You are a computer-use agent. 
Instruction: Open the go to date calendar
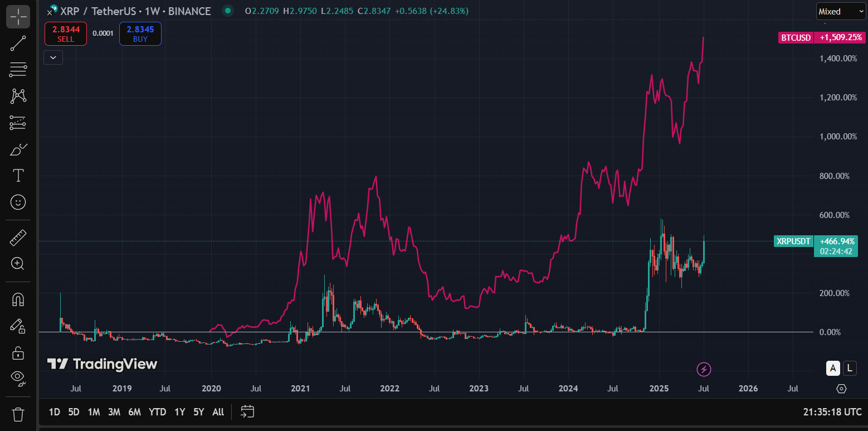click(247, 411)
